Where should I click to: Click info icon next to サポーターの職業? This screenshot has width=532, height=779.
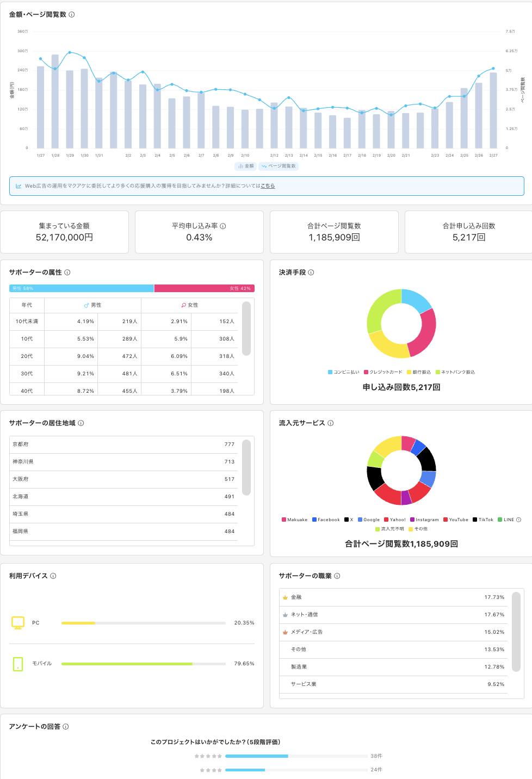click(x=337, y=576)
